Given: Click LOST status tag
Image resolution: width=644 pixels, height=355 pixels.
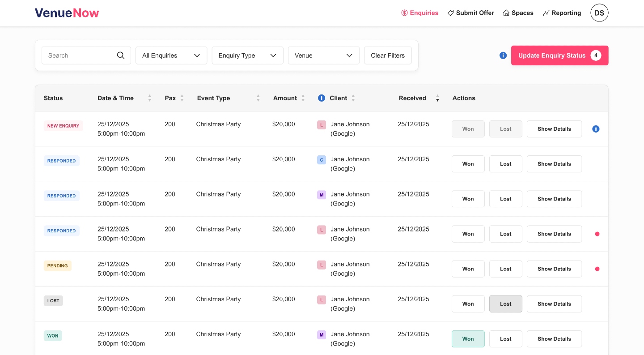Looking at the screenshot, I should click(x=53, y=301).
